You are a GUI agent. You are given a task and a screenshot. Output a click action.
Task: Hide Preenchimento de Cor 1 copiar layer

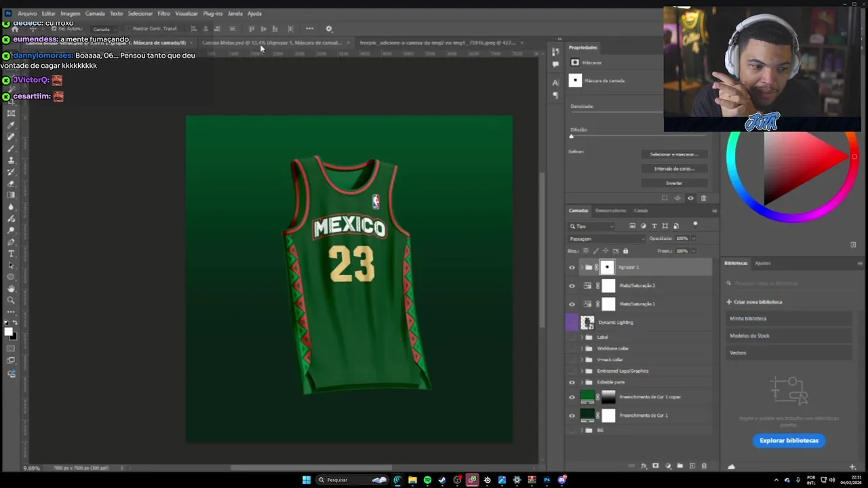[572, 397]
